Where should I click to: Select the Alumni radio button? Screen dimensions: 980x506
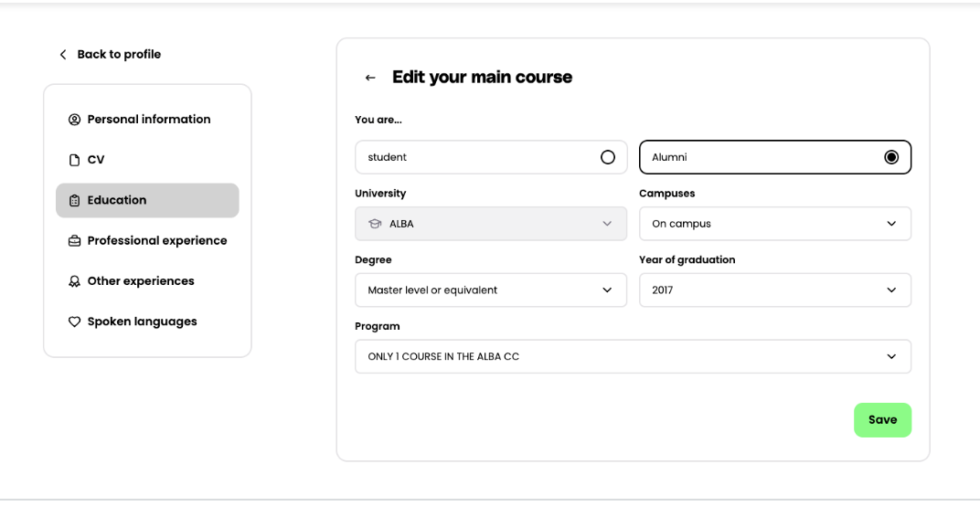coord(891,157)
